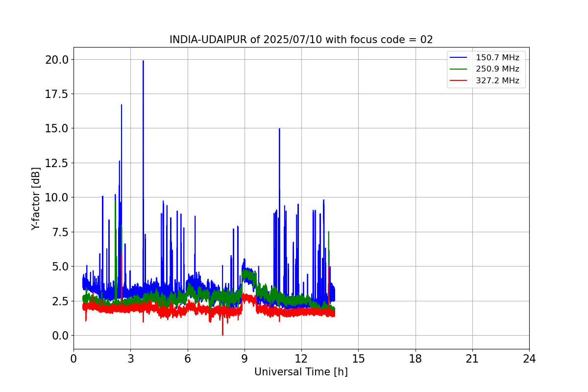Click the 12 x-axis tick label
The width and height of the screenshot is (588, 392).
[x=301, y=359]
